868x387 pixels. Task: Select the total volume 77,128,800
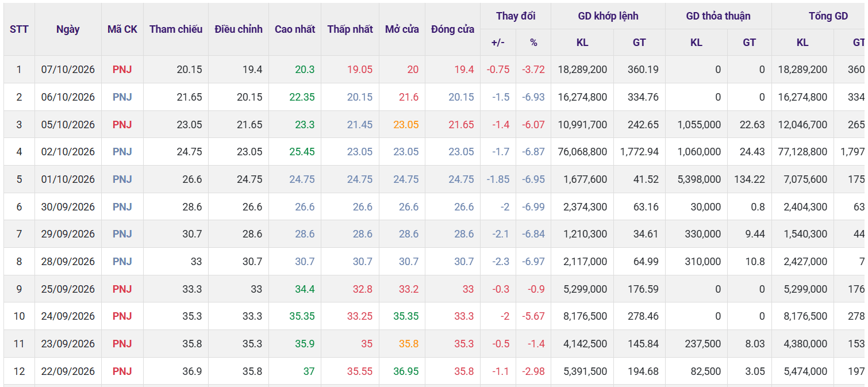(802, 152)
